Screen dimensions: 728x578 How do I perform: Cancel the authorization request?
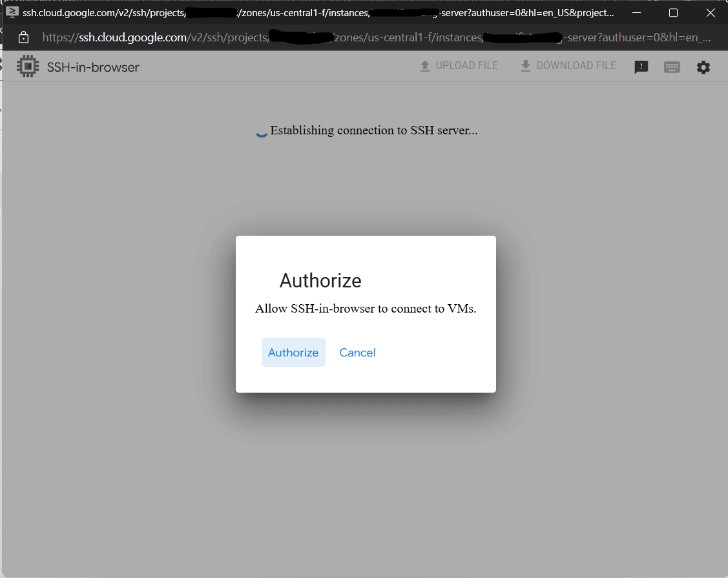357,352
